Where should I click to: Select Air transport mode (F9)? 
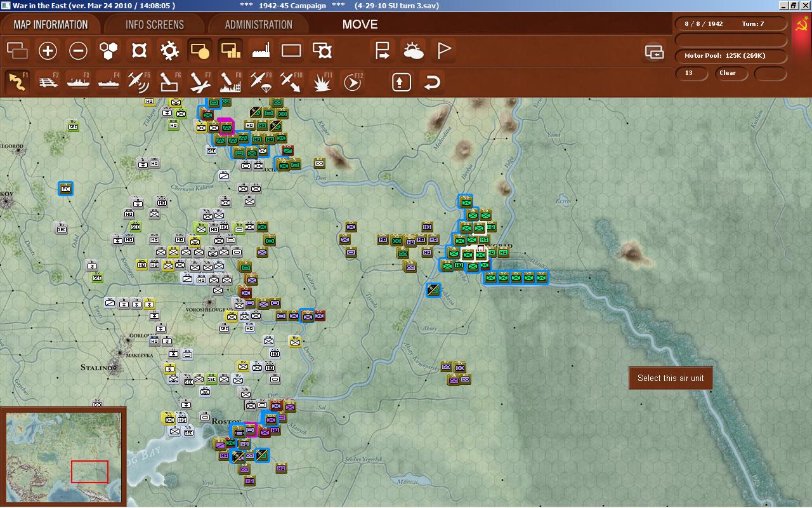pyautogui.click(x=261, y=82)
